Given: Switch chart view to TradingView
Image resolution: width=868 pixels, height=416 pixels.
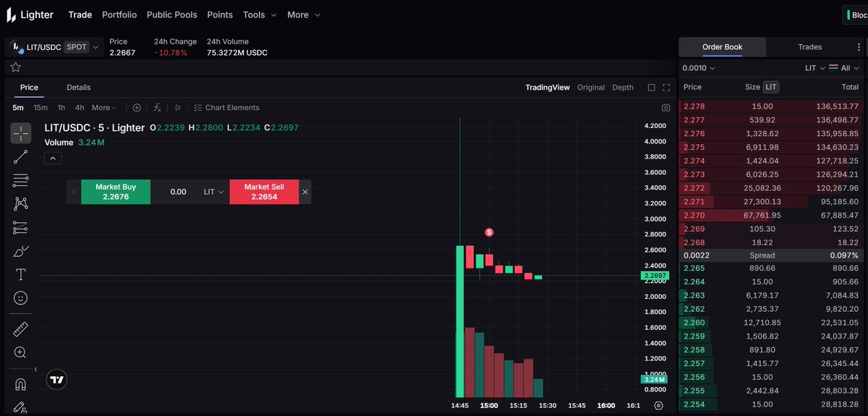Looking at the screenshot, I should [548, 88].
